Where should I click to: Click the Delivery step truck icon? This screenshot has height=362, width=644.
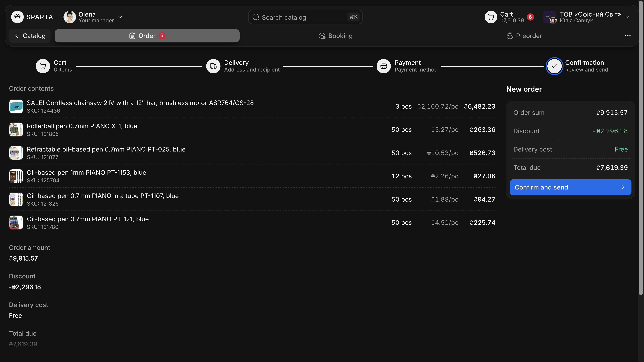tap(213, 66)
